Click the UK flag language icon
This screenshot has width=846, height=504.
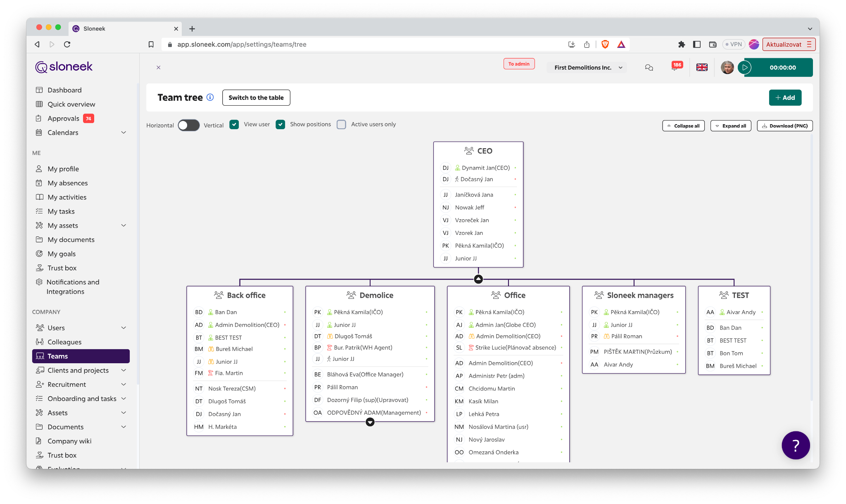(702, 67)
